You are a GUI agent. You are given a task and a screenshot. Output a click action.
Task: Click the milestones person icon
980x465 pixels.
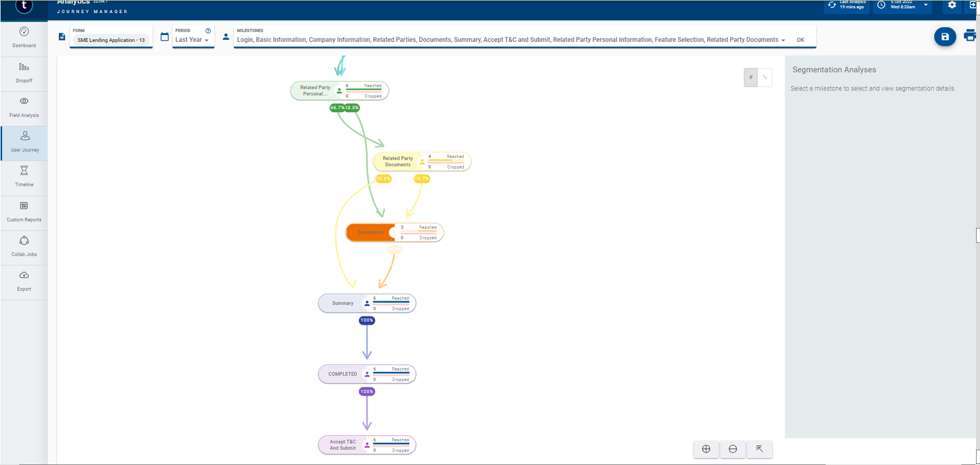click(226, 37)
